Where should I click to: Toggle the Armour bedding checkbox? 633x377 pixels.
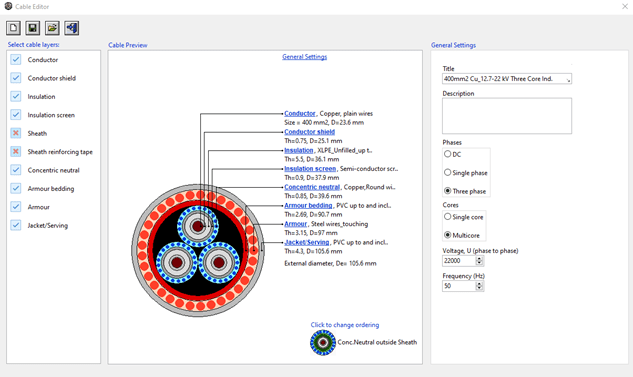tap(16, 188)
